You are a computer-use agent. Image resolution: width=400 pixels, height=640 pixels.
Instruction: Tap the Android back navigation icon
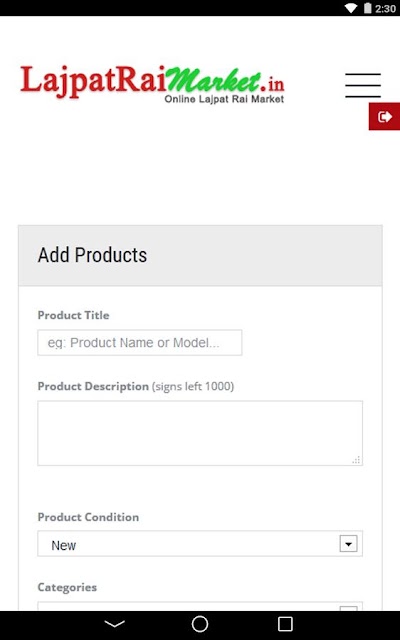coord(115,624)
